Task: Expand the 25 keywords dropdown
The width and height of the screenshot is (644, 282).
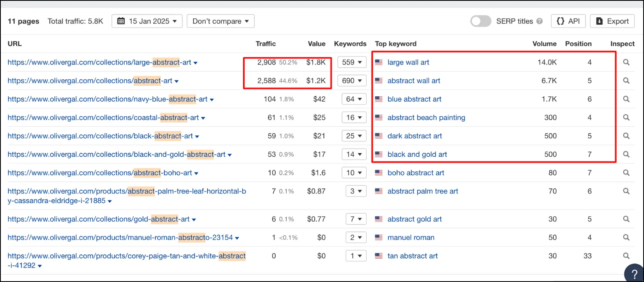Action: pyautogui.click(x=354, y=136)
